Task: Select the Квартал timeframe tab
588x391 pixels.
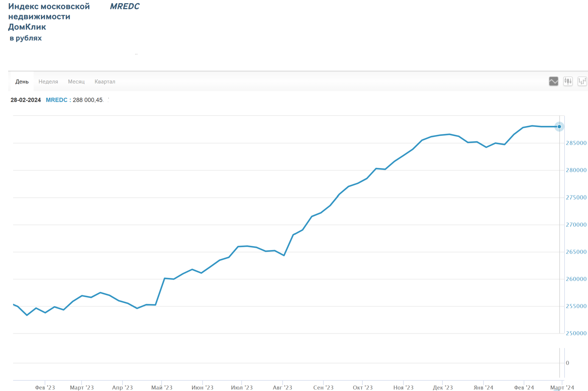Action: click(x=105, y=81)
